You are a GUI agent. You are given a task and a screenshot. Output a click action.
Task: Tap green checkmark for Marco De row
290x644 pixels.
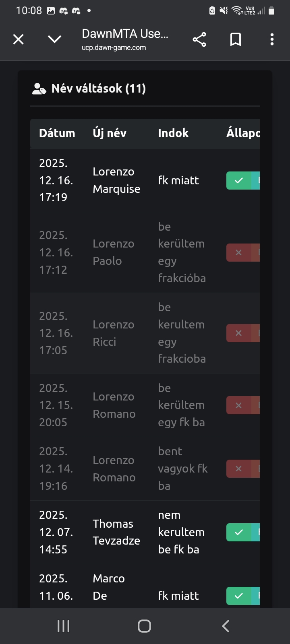[239, 596]
